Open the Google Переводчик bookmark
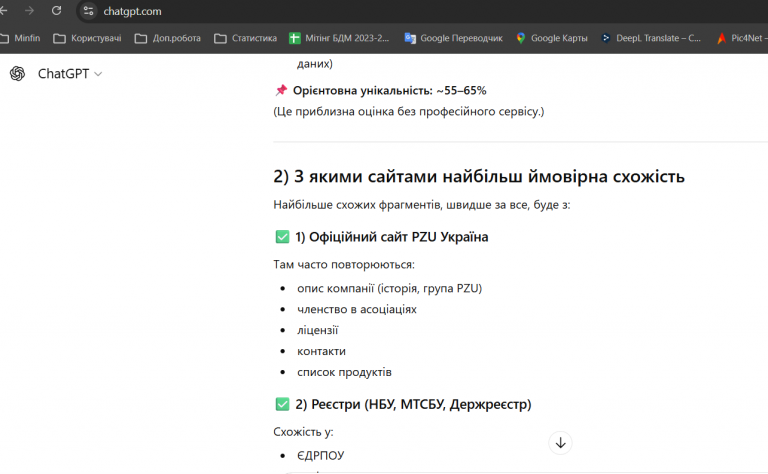Image resolution: width=768 pixels, height=474 pixels. pyautogui.click(x=454, y=38)
